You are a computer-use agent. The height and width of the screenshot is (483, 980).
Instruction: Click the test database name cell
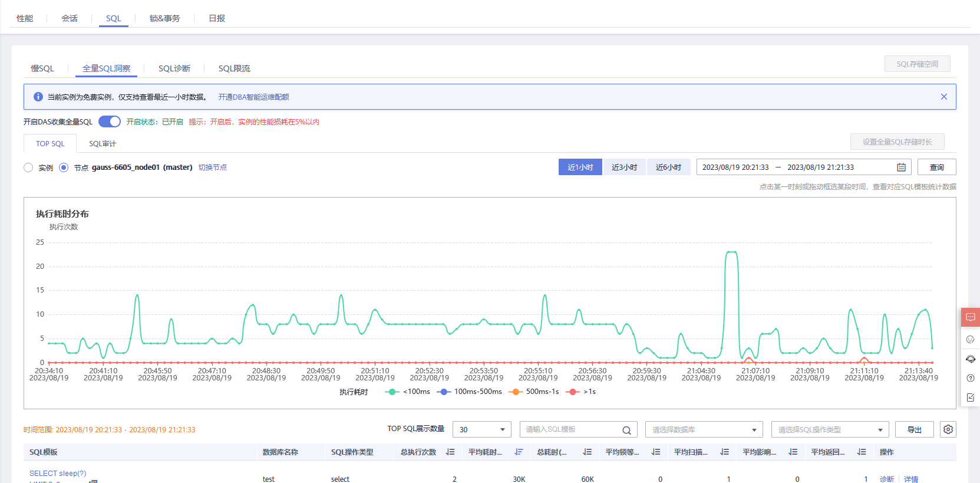[269, 479]
